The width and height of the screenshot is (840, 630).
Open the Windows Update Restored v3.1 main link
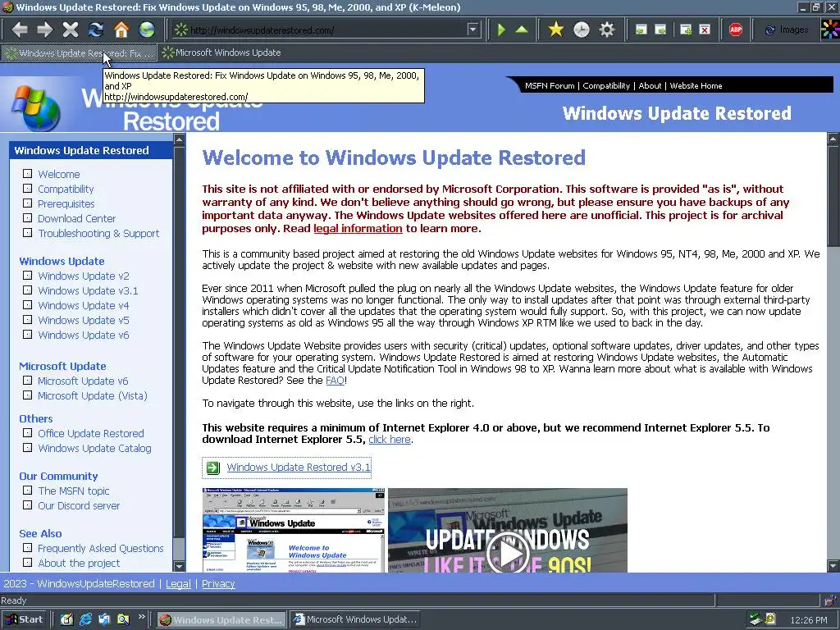pyautogui.click(x=299, y=467)
